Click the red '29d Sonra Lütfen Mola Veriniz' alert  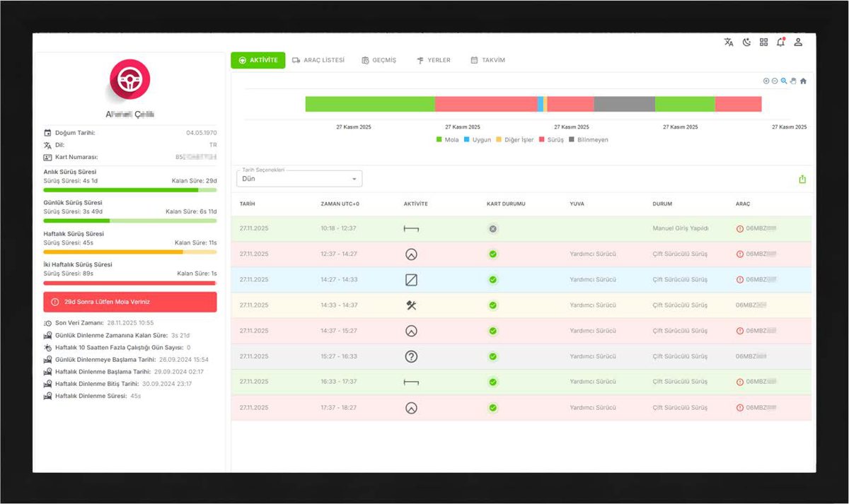point(130,302)
